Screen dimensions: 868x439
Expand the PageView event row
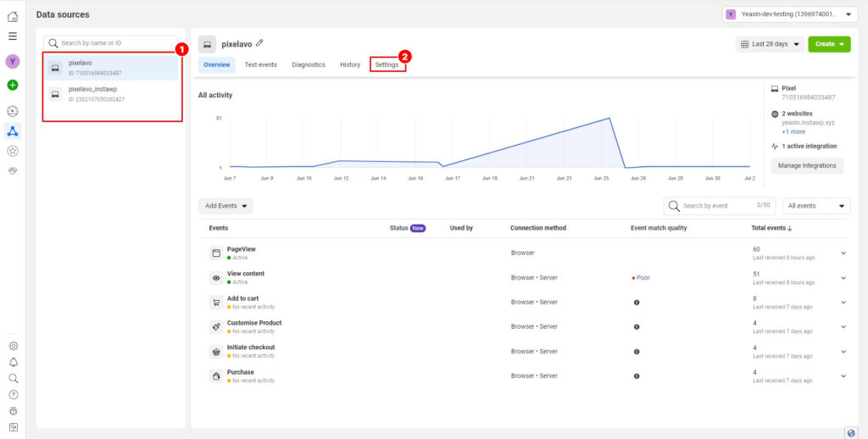843,253
